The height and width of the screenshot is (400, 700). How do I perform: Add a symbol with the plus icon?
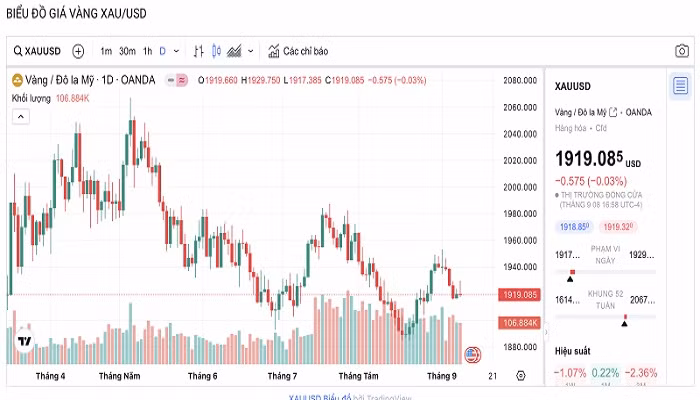[x=78, y=51]
